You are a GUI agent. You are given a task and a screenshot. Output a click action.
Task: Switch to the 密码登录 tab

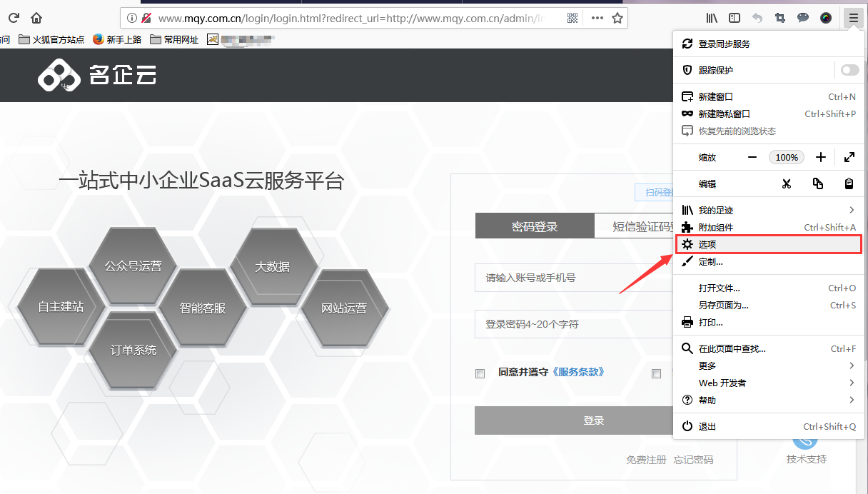pyautogui.click(x=535, y=227)
